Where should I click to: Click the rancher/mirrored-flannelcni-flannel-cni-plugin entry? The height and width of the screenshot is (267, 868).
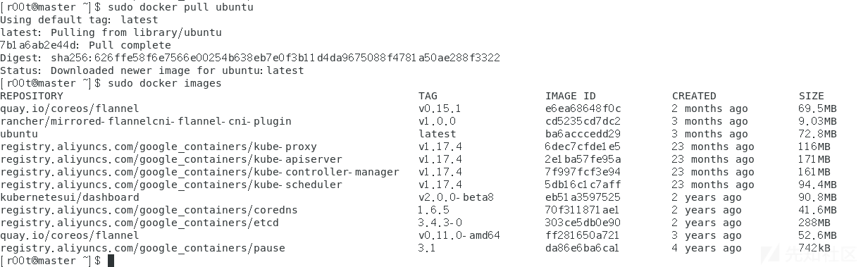click(146, 121)
